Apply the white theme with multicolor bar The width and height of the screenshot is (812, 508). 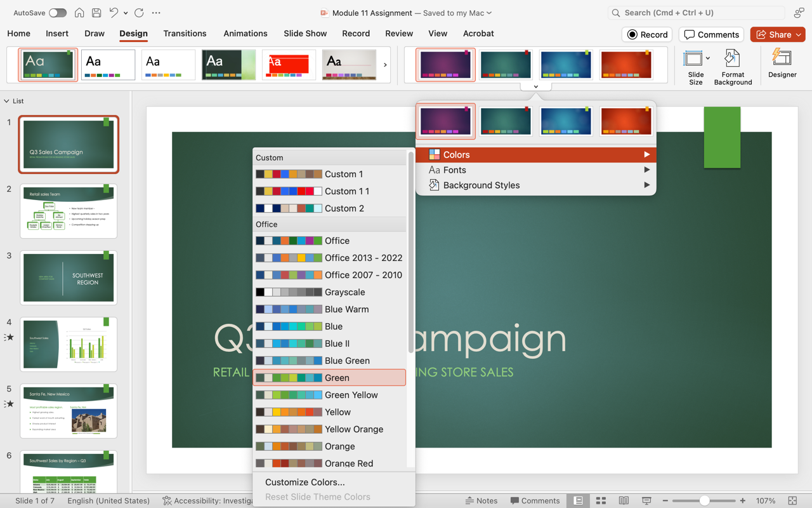click(108, 65)
